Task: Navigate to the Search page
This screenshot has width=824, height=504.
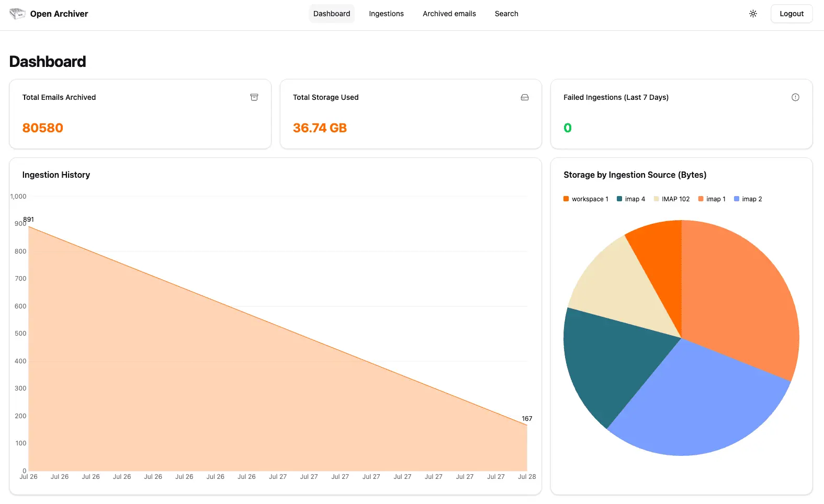Action: (506, 14)
